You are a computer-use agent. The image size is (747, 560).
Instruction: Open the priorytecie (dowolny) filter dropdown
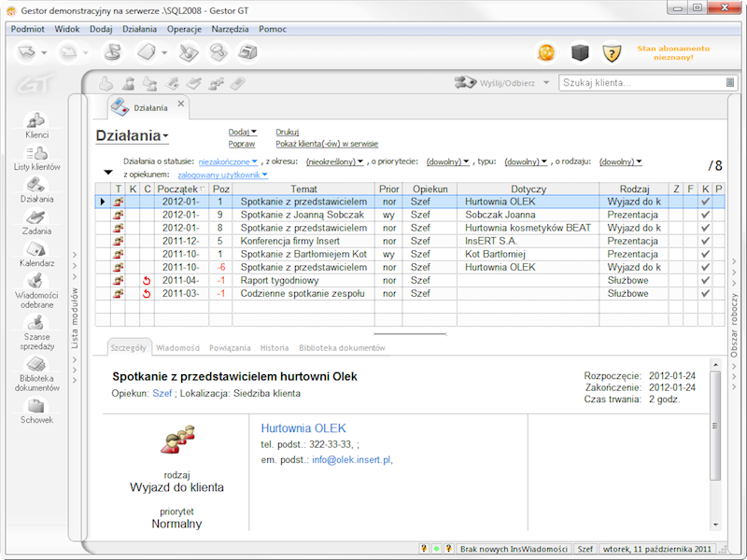(445, 161)
